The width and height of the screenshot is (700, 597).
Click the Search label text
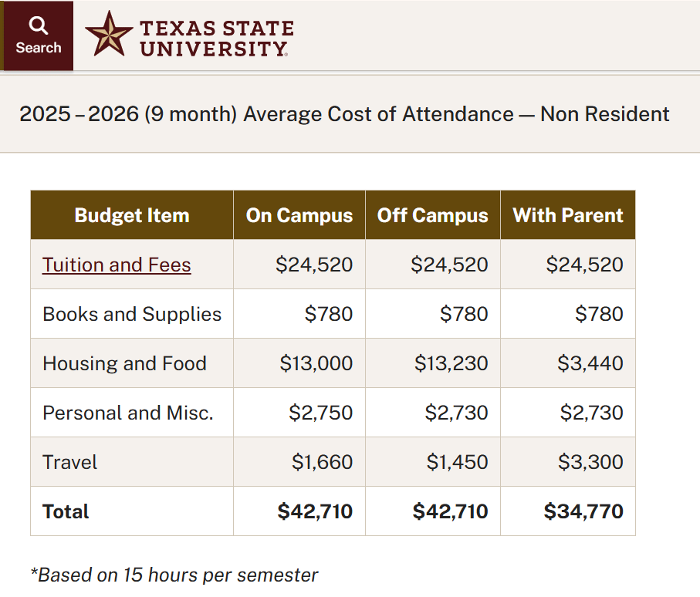(x=38, y=47)
